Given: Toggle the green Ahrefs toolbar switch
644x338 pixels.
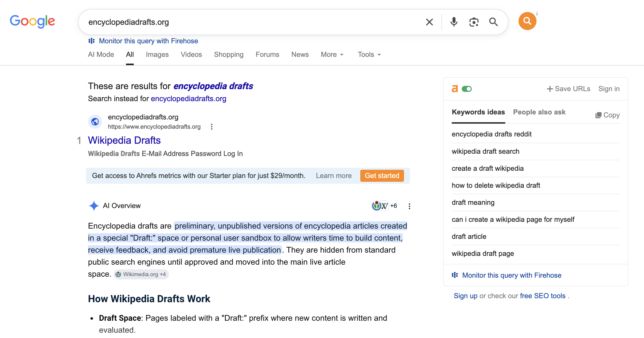Looking at the screenshot, I should tap(466, 89).
